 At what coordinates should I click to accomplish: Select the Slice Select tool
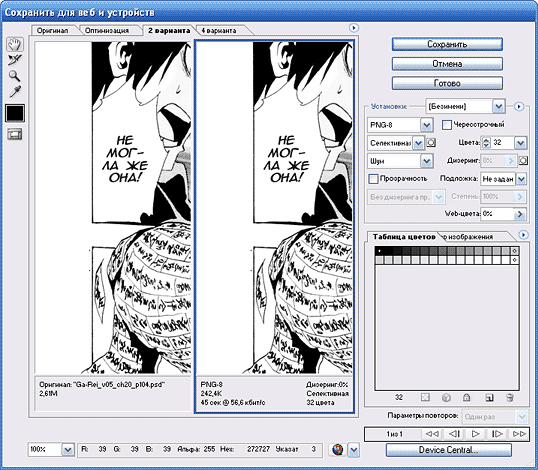[15, 60]
